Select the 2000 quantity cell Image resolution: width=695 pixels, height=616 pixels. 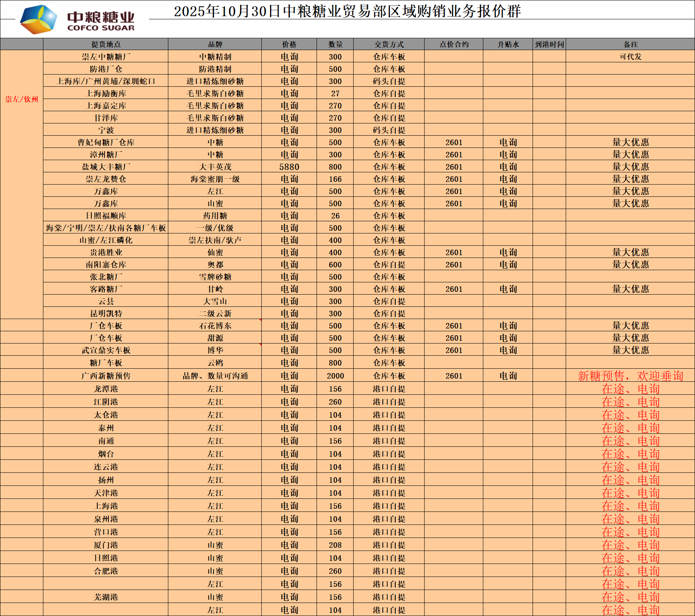click(x=335, y=376)
